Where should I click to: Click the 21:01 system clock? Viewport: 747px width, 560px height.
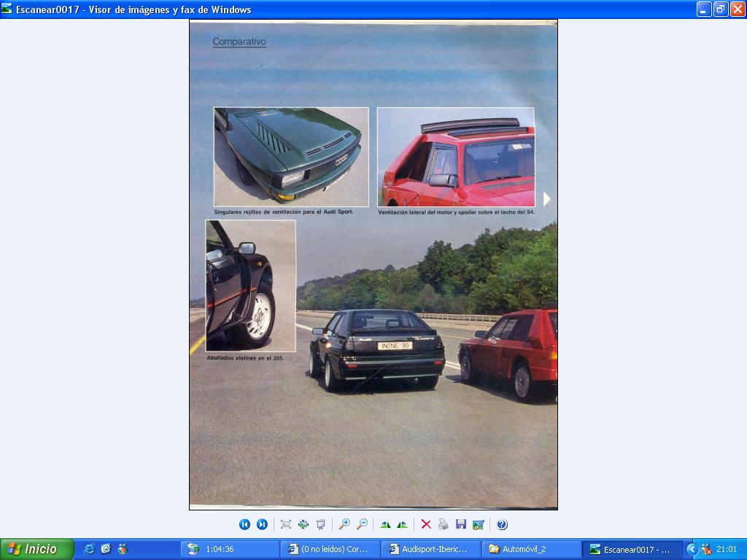tap(727, 550)
